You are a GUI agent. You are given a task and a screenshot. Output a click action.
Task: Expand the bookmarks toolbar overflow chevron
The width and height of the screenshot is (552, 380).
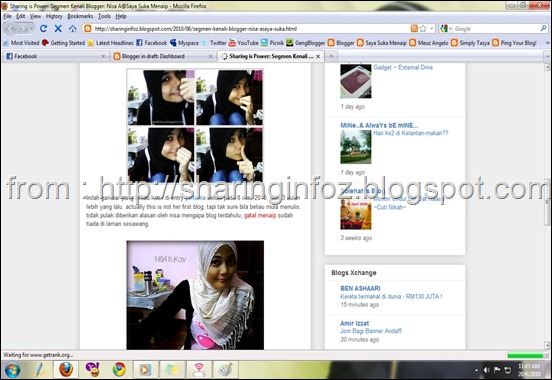click(547, 43)
